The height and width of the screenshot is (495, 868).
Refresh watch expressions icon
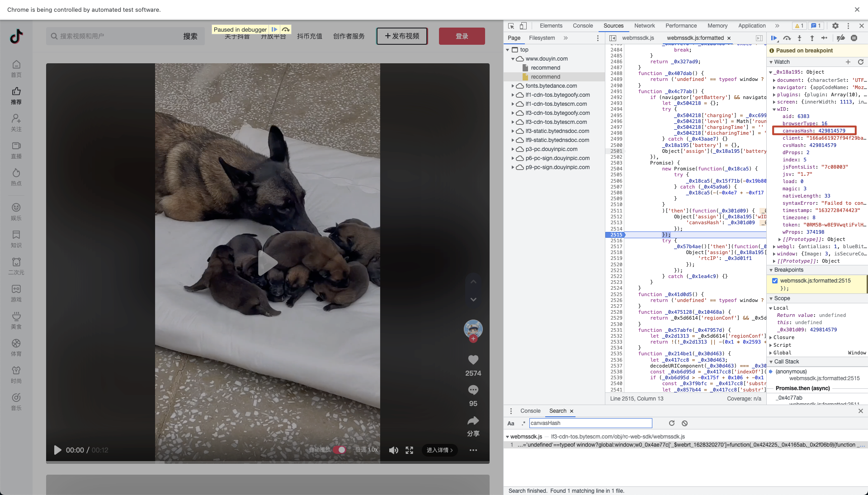(x=861, y=62)
